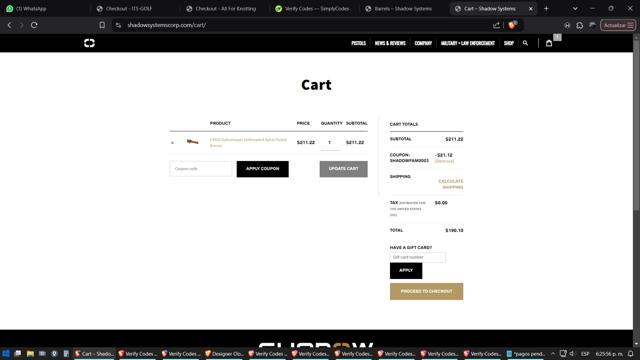Open the Company menu
640x360 pixels.
point(423,43)
